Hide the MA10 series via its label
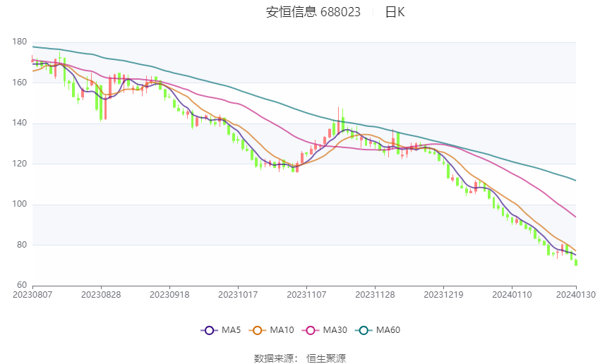The image size is (600, 364). 282,330
